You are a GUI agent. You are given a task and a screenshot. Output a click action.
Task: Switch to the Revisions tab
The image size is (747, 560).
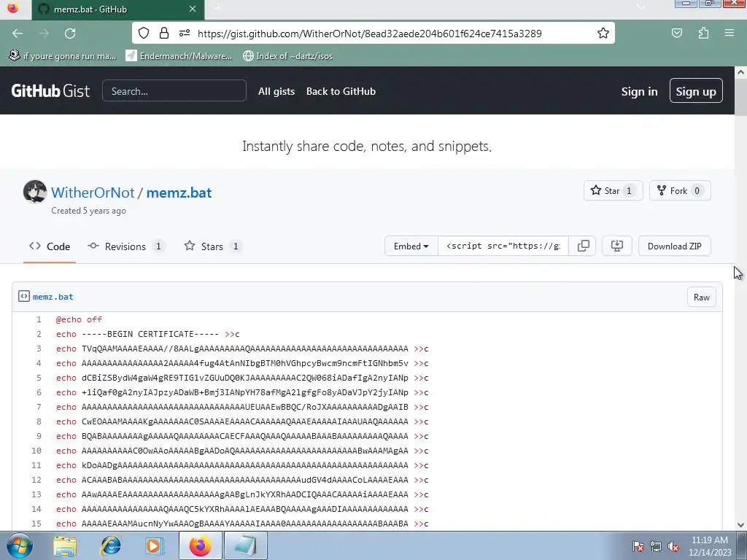coord(125,246)
